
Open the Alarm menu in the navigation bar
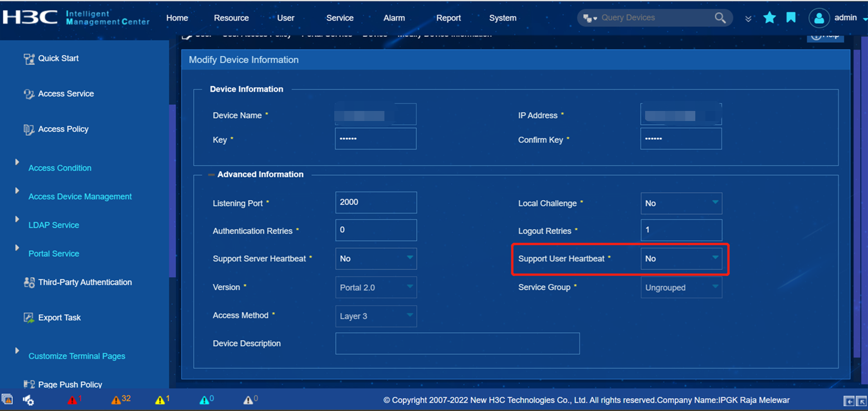[394, 17]
